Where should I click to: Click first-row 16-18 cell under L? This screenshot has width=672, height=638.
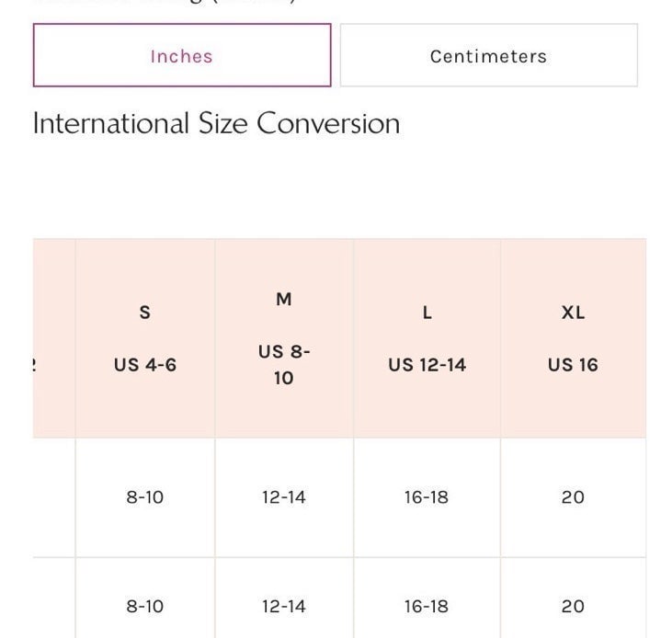pyautogui.click(x=427, y=497)
